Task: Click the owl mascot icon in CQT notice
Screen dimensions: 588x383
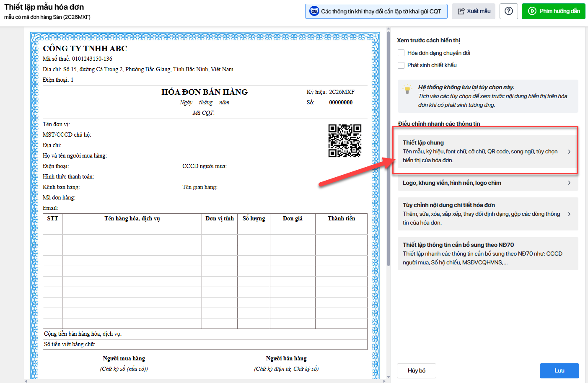Action: [314, 11]
